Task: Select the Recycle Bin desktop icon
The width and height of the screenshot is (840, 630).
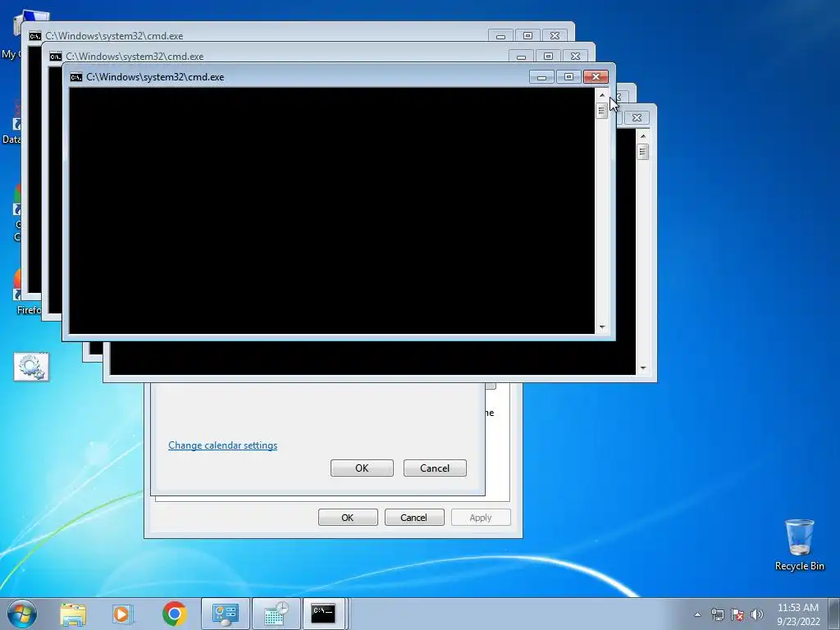Action: pos(799,545)
